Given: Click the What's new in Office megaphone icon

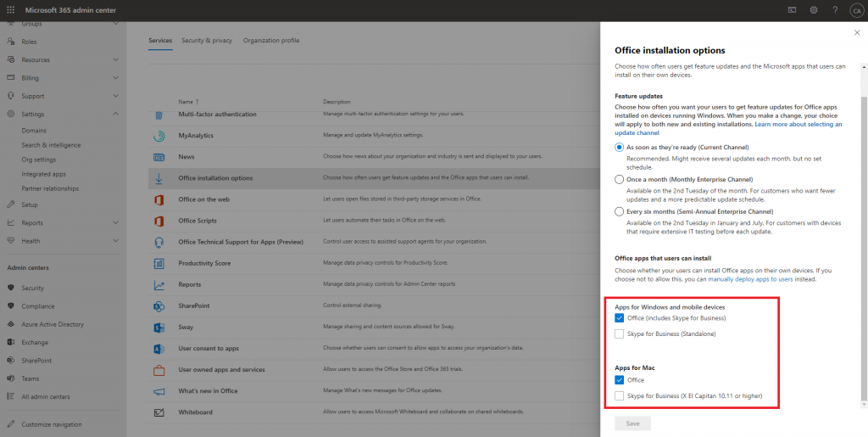Looking at the screenshot, I should (159, 391).
